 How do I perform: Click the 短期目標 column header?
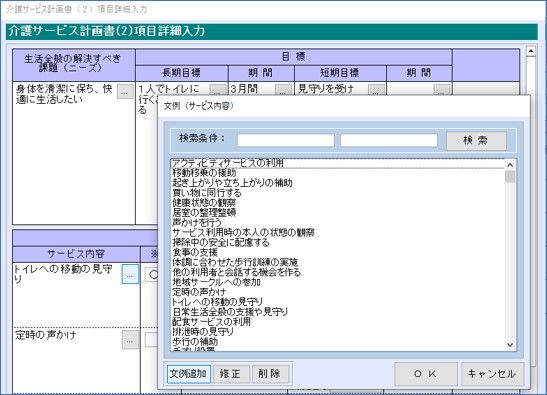[340, 73]
